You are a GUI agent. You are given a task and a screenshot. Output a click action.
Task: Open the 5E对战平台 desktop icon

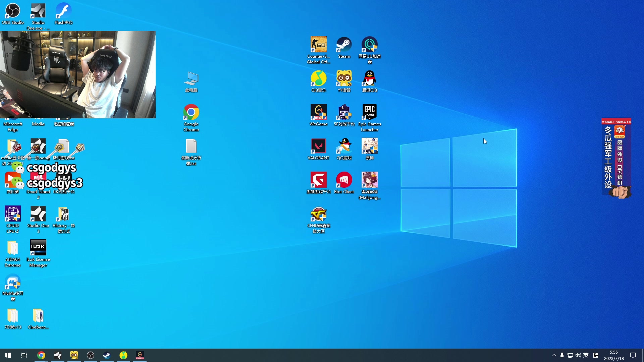[x=344, y=115]
